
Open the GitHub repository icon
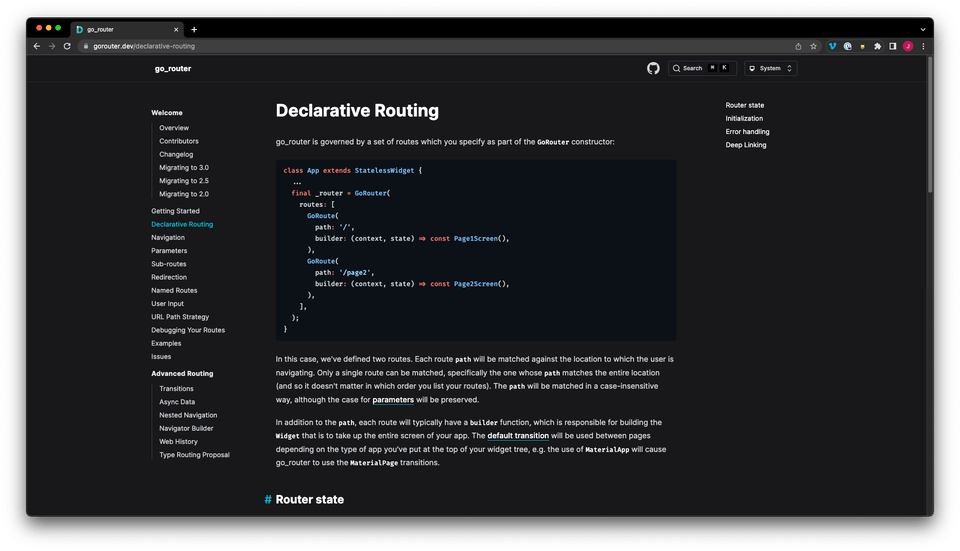click(x=653, y=69)
